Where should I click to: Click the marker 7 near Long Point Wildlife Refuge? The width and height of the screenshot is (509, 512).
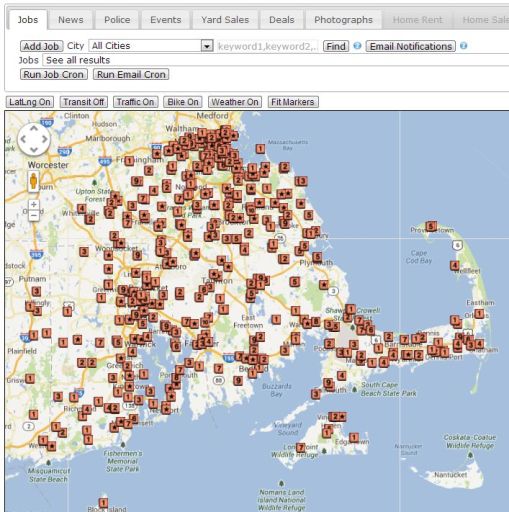(x=301, y=447)
